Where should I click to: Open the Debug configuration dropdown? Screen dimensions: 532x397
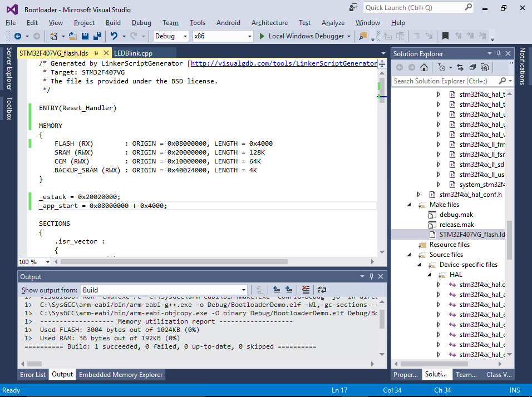point(185,36)
